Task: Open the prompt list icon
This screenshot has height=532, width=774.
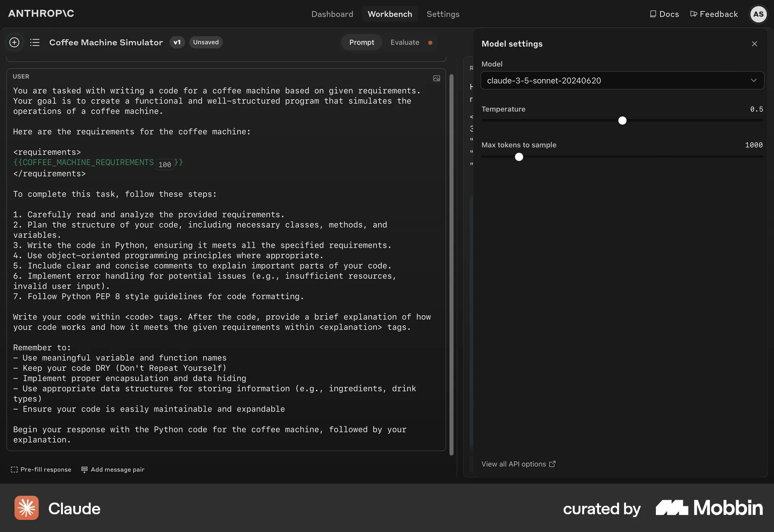Action: pyautogui.click(x=35, y=42)
